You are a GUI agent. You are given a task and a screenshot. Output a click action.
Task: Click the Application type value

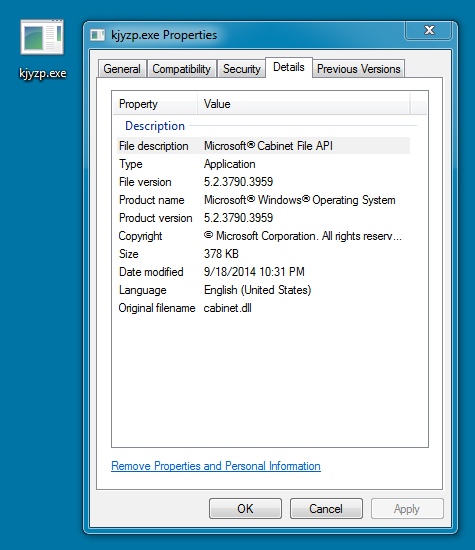pyautogui.click(x=229, y=164)
